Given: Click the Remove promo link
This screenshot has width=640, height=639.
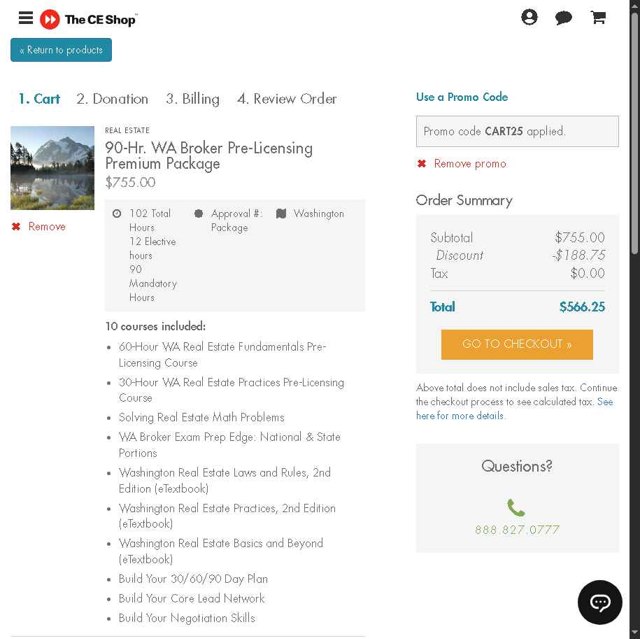Looking at the screenshot, I should pos(470,164).
